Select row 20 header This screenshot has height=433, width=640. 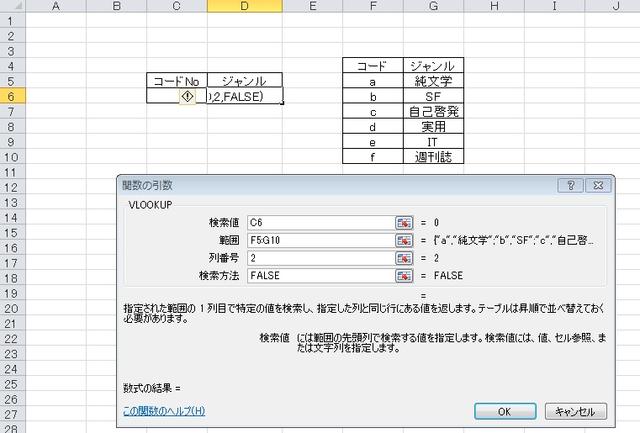point(12,309)
